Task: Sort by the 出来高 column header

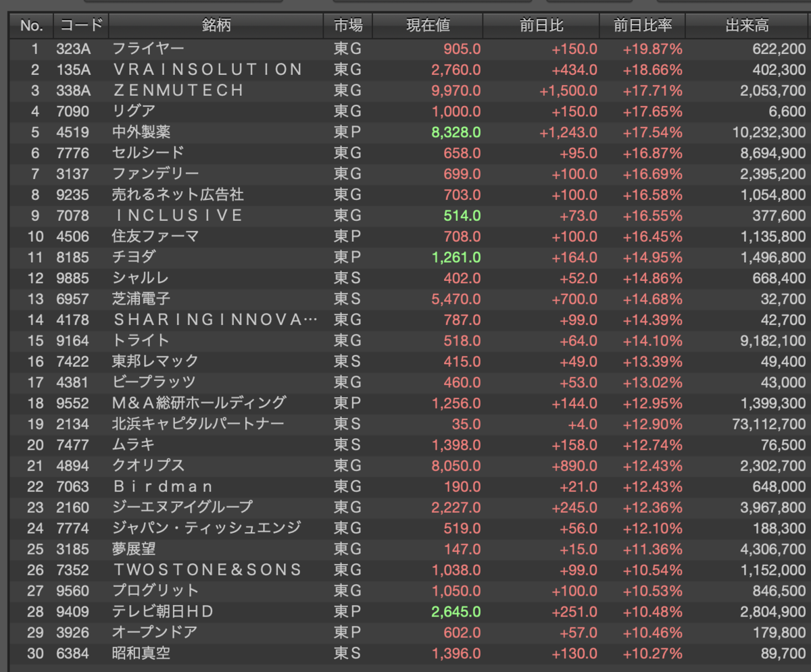Action: click(x=748, y=26)
